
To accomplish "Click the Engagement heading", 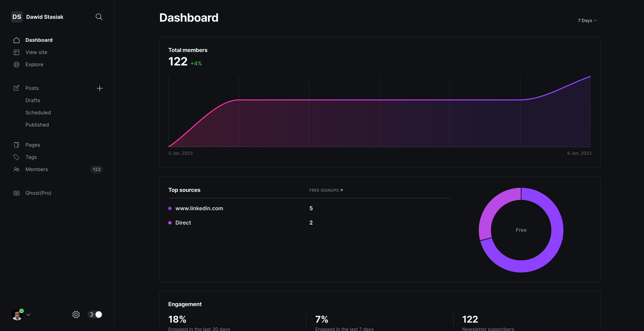I will coord(185,304).
